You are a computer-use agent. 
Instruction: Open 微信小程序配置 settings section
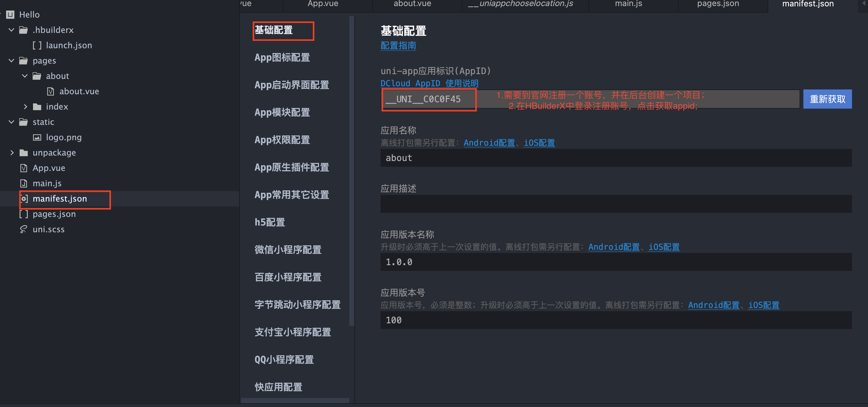click(288, 250)
